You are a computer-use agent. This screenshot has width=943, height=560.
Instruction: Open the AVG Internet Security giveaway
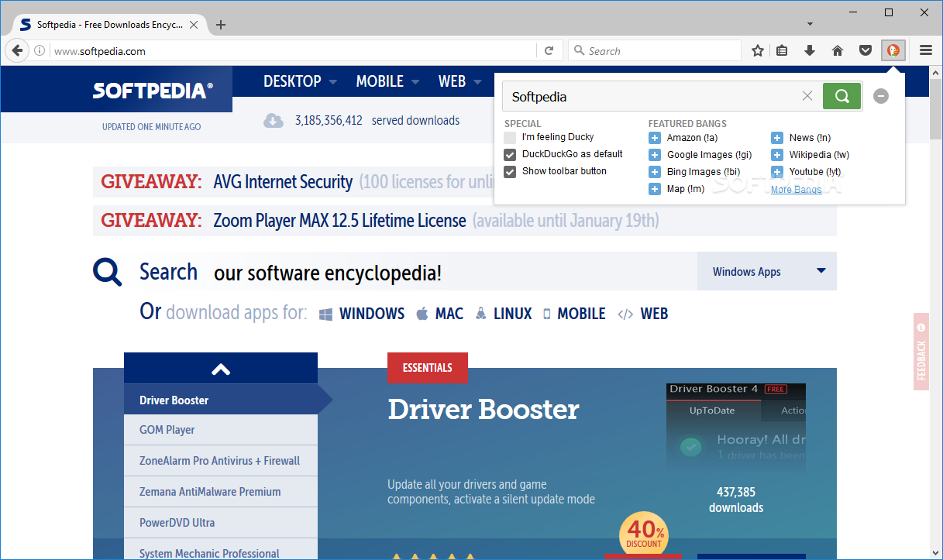pos(283,182)
